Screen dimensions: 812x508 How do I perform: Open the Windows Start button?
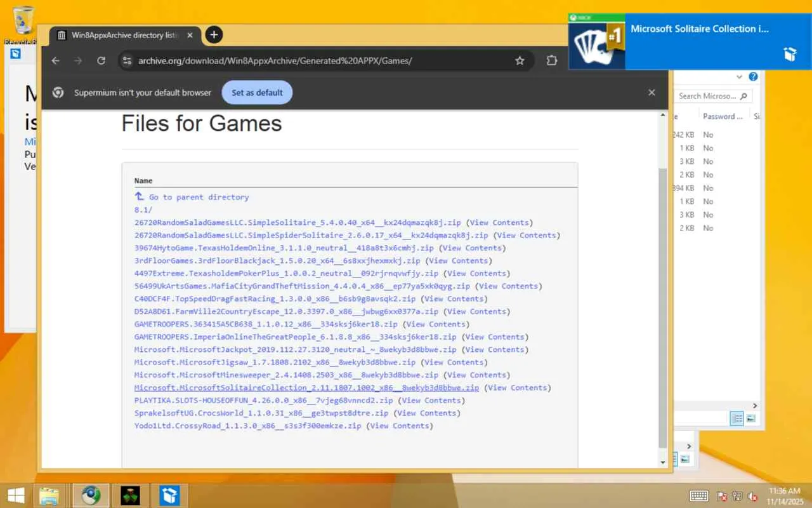tap(16, 495)
